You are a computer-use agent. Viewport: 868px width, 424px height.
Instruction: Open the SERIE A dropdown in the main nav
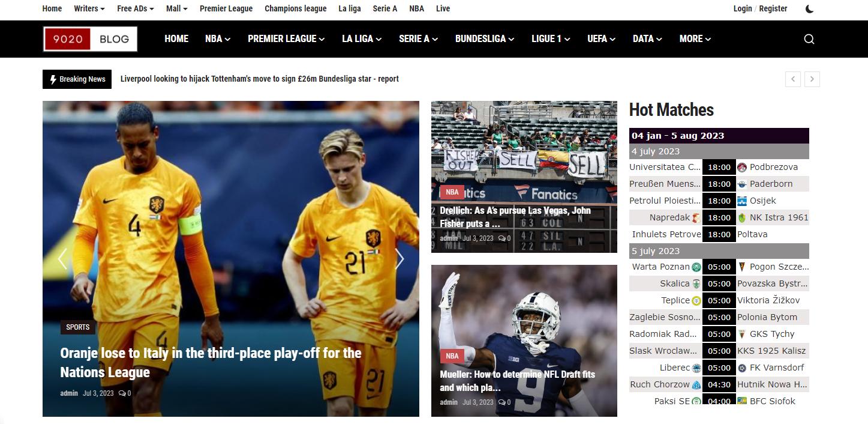[x=419, y=38]
